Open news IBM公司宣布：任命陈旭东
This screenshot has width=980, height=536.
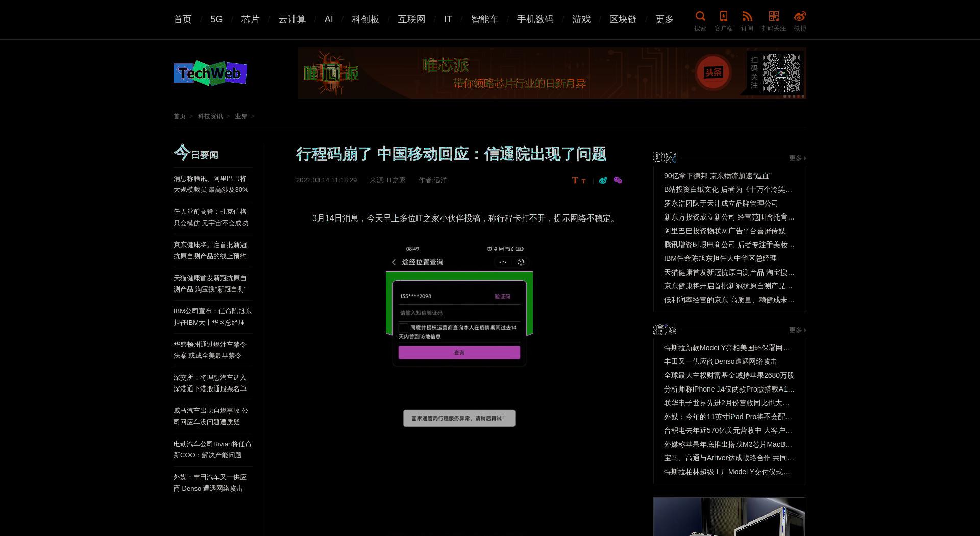[212, 317]
